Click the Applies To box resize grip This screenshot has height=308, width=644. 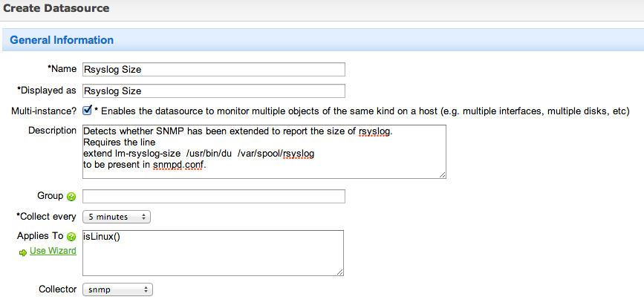tap(339, 272)
